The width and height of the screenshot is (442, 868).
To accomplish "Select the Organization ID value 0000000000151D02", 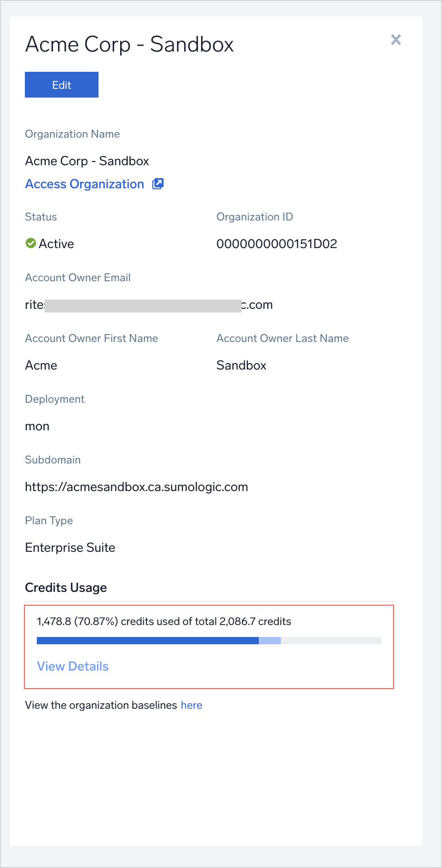I will (277, 244).
